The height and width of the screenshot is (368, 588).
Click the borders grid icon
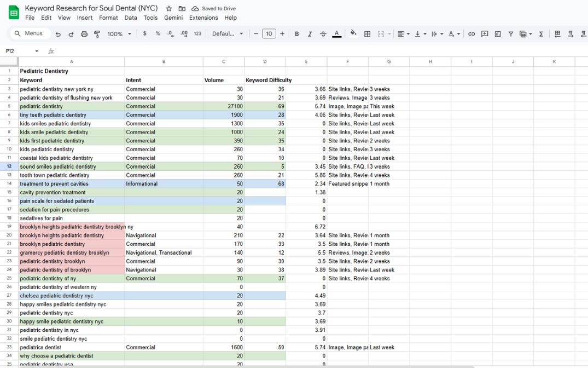coord(368,34)
